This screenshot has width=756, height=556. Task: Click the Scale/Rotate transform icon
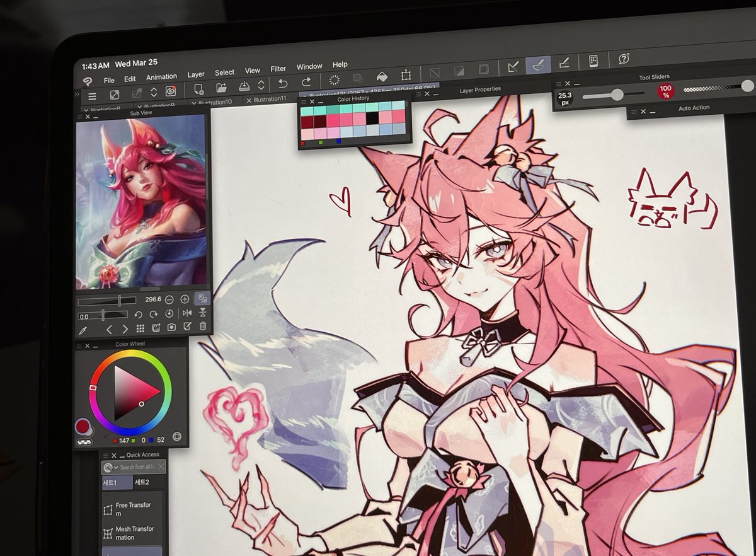click(x=406, y=74)
